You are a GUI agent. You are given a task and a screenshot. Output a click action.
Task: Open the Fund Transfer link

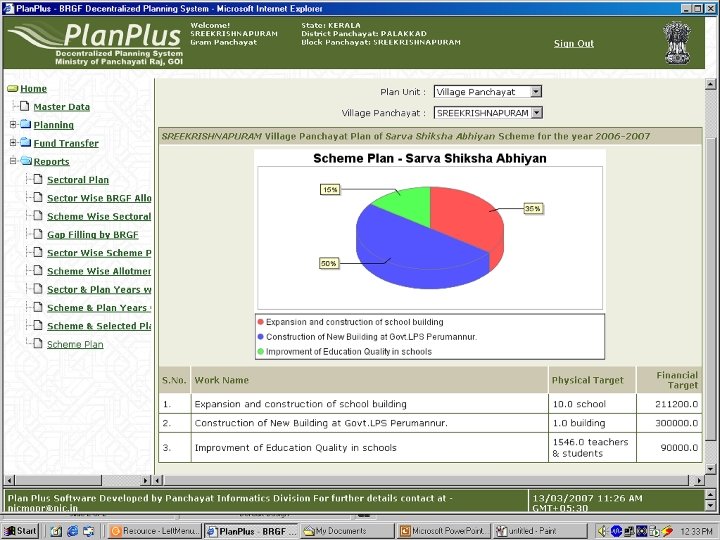[x=66, y=143]
